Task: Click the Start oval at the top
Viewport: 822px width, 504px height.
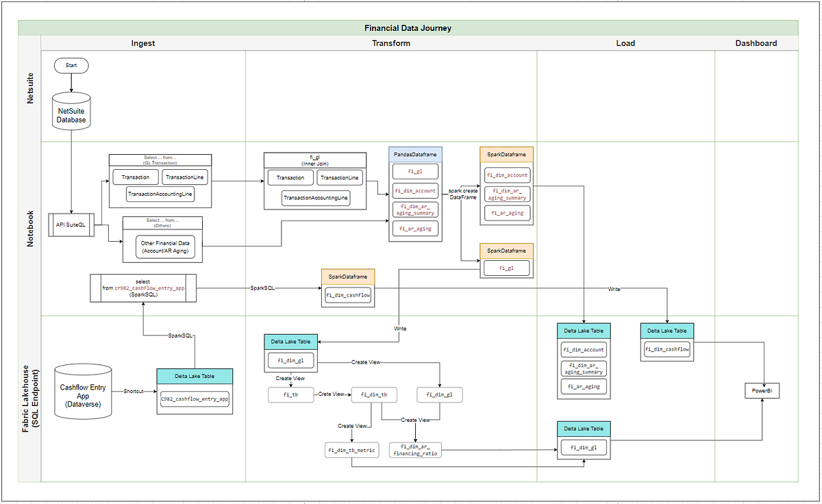Action: coord(71,65)
